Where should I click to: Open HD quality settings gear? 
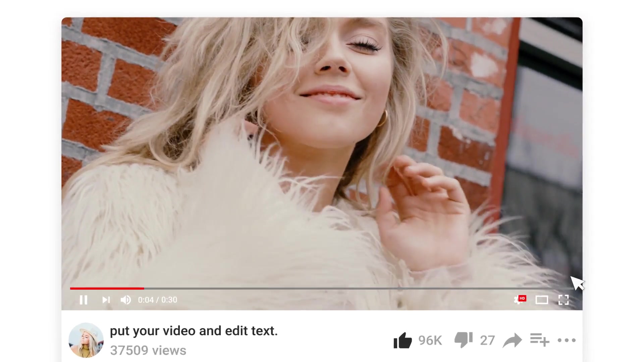pyautogui.click(x=520, y=299)
